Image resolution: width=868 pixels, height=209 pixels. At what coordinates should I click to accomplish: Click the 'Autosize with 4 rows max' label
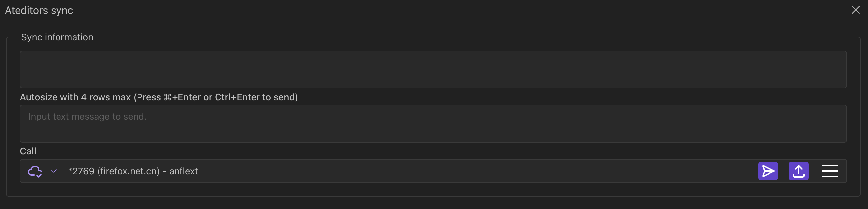(159, 97)
